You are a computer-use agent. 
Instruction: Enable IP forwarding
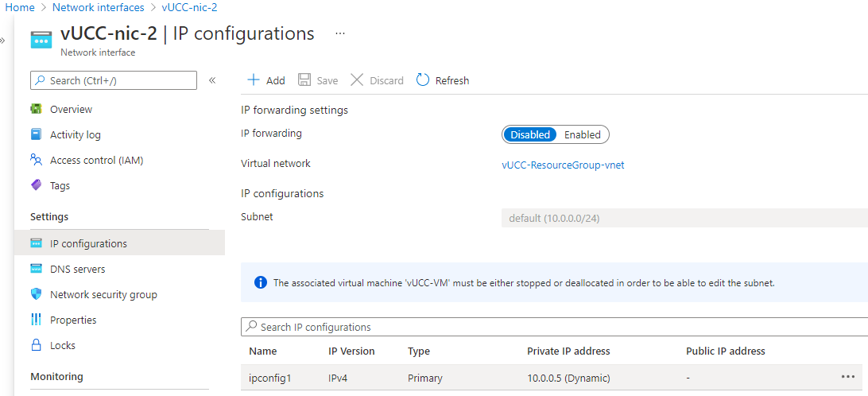click(582, 134)
